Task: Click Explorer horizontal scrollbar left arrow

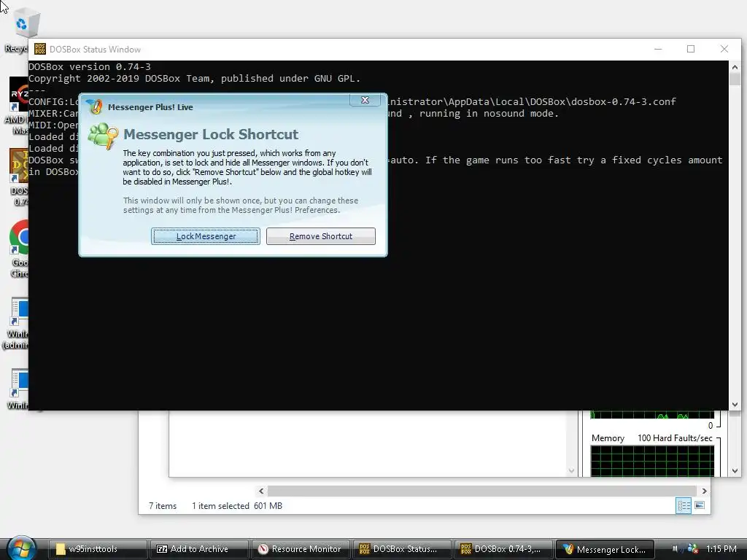Action: 261,491
